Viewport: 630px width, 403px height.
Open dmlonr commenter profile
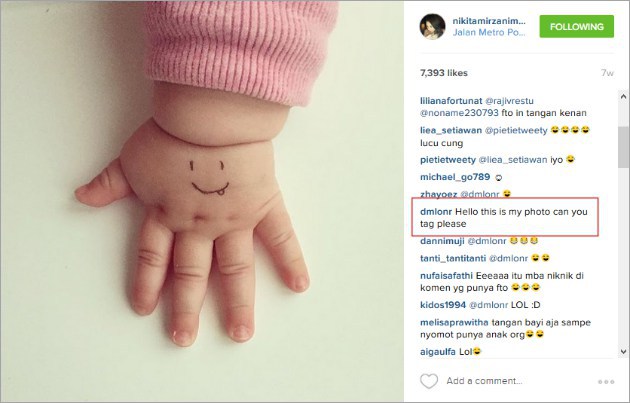pyautogui.click(x=436, y=211)
